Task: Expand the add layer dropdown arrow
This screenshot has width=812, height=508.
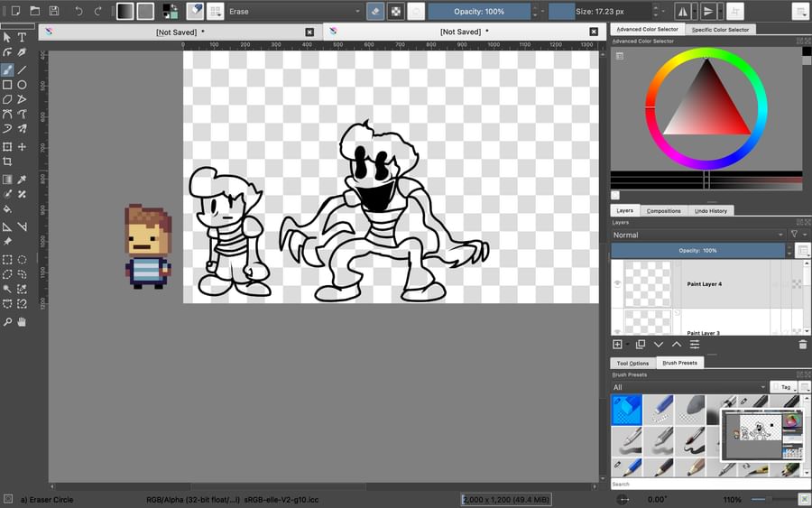Action: 627,345
